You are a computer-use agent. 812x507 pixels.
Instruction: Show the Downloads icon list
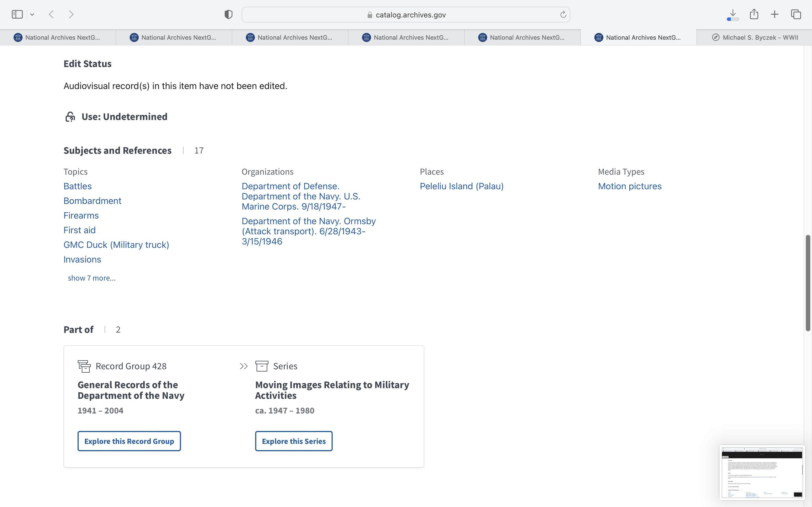[733, 14]
